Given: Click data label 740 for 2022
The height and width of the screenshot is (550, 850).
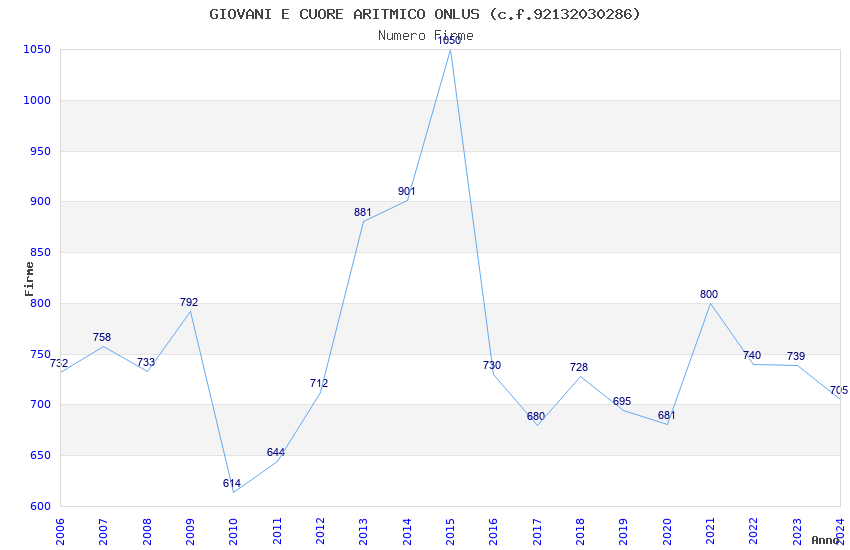Looking at the screenshot, I should (x=752, y=355).
